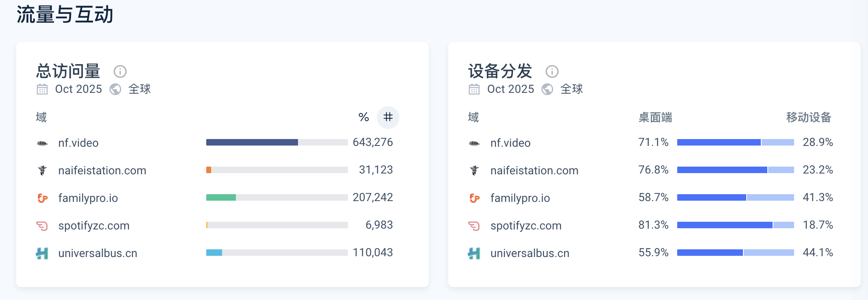The width and height of the screenshot is (868, 300).
Task: Click nf.video favicon in device distribution list
Action: click(474, 143)
